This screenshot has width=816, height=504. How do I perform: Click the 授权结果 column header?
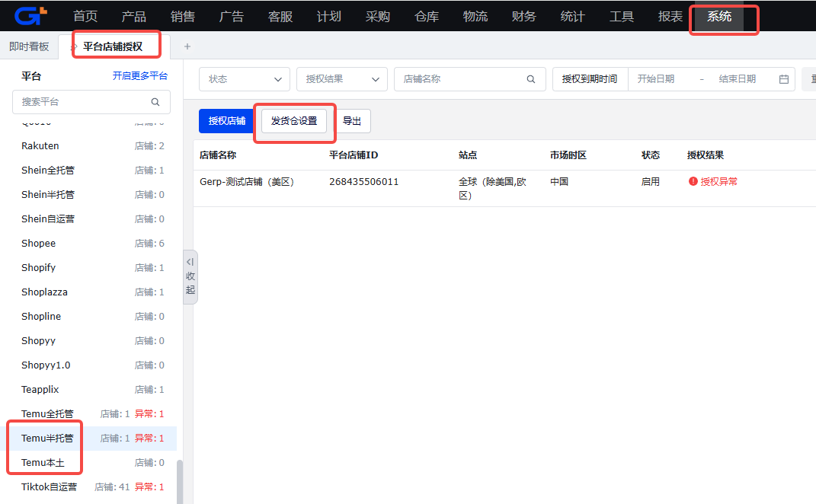(x=706, y=155)
